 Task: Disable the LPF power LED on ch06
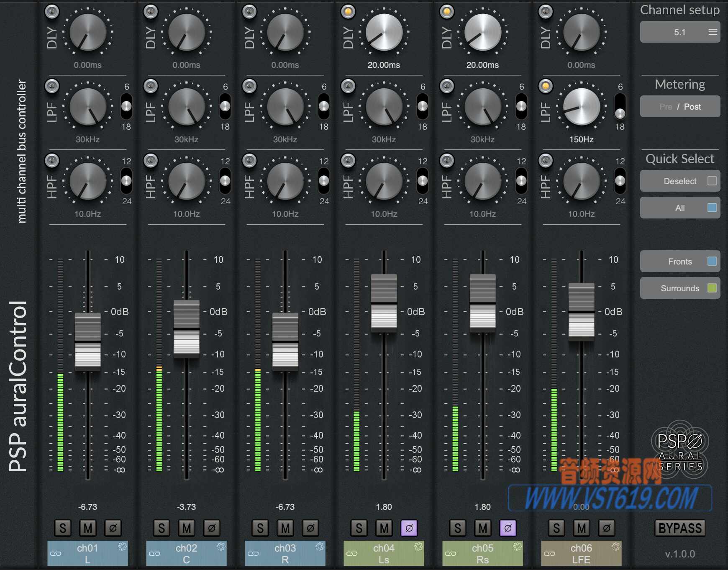546,86
